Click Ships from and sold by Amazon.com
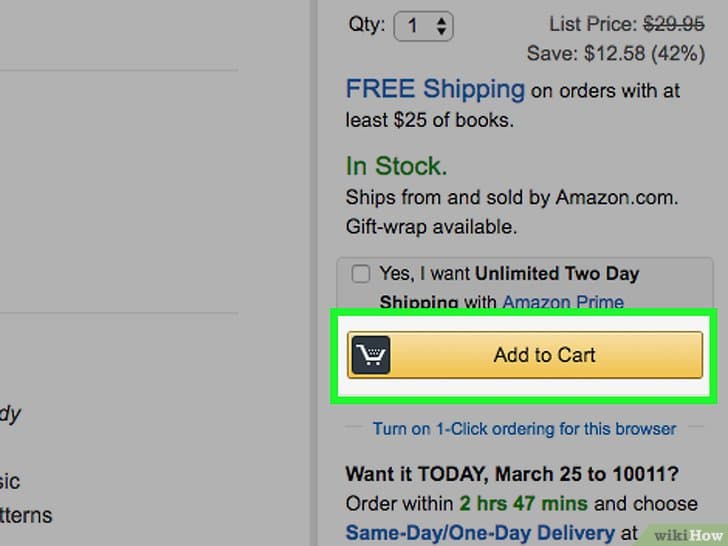The height and width of the screenshot is (546, 728). [512, 197]
